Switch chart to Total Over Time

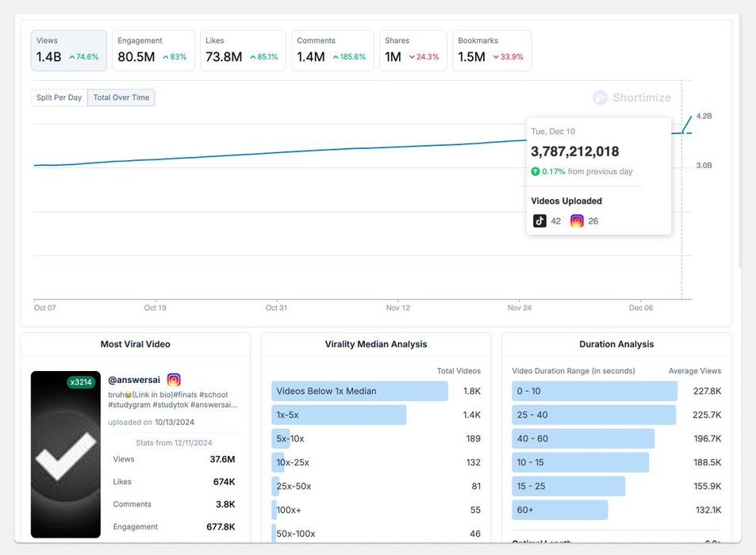(x=121, y=98)
